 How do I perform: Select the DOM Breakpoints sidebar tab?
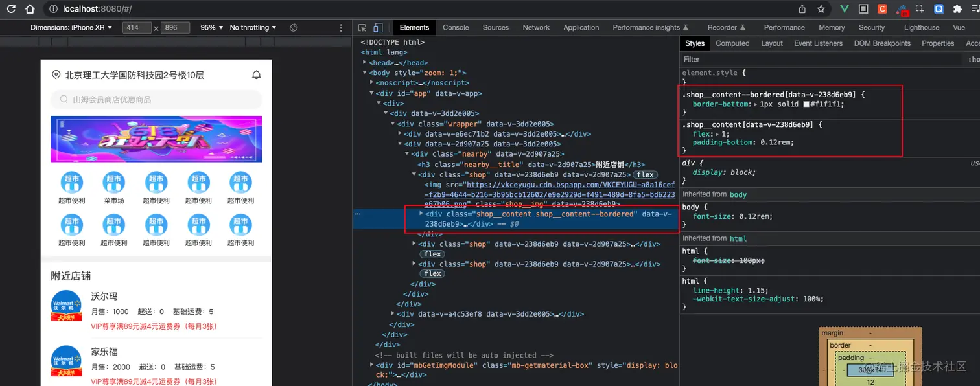[x=882, y=43]
